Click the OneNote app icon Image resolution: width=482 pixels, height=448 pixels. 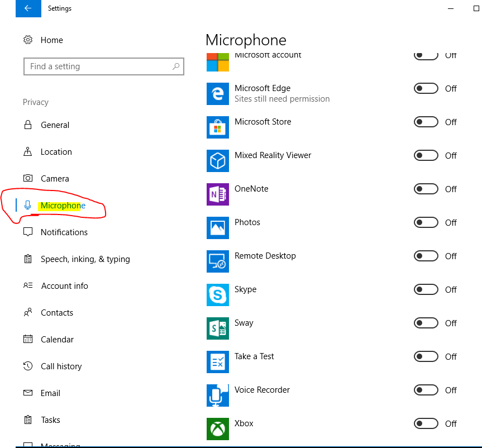click(218, 194)
